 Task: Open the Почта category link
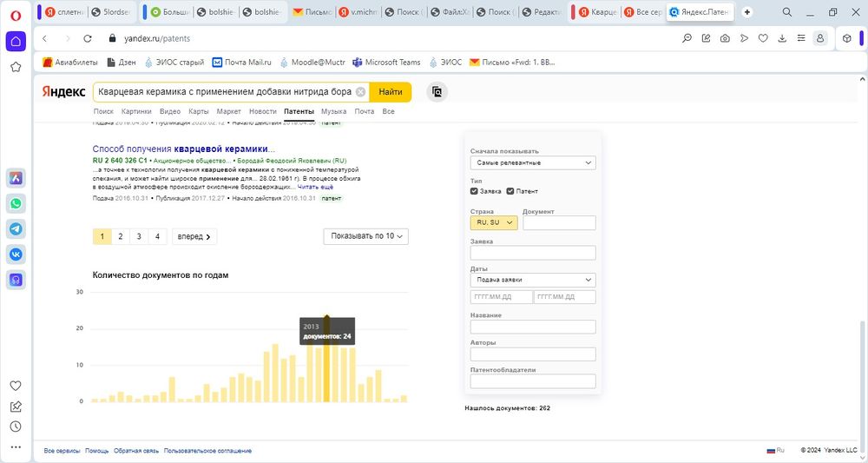pyautogui.click(x=365, y=111)
